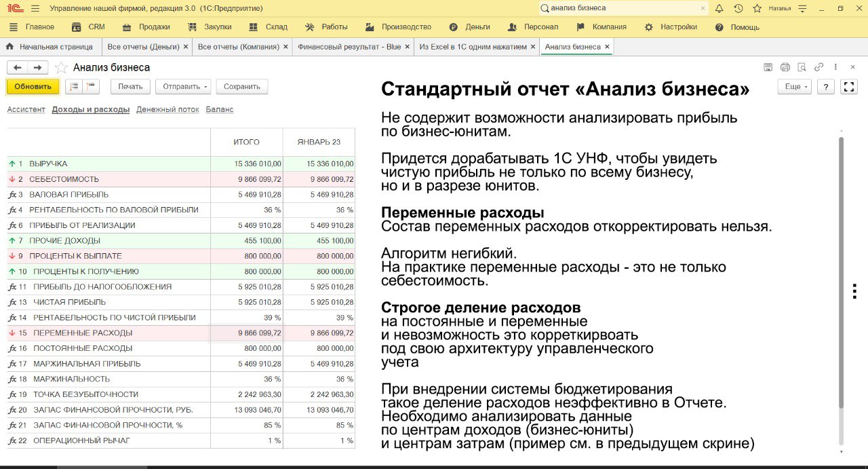Open favorites star in title bar
The height and width of the screenshot is (469, 868).
click(756, 8)
